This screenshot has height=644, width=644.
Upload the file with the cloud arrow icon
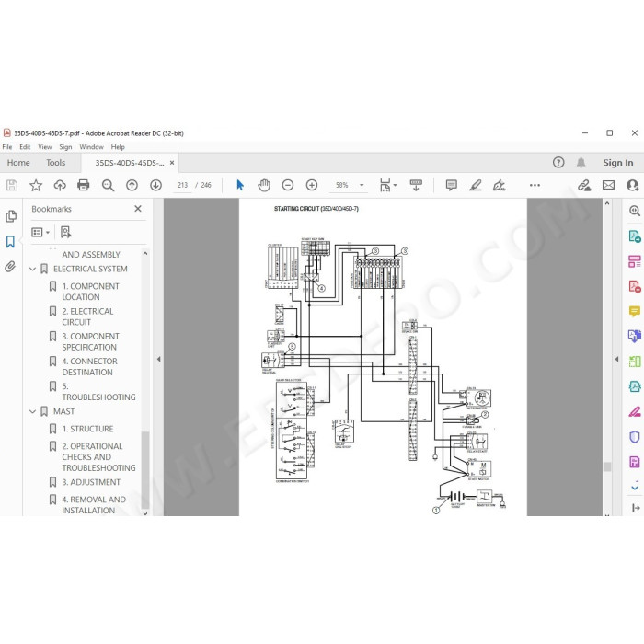tap(60, 186)
